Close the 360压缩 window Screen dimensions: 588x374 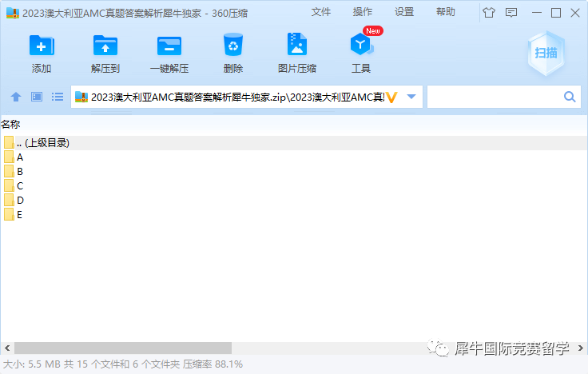tap(575, 13)
